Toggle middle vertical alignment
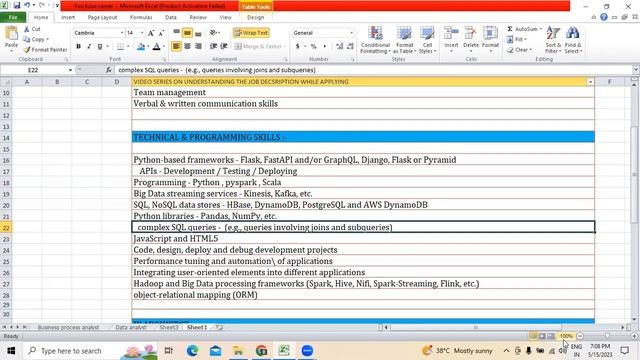The image size is (640, 360). coord(187,33)
